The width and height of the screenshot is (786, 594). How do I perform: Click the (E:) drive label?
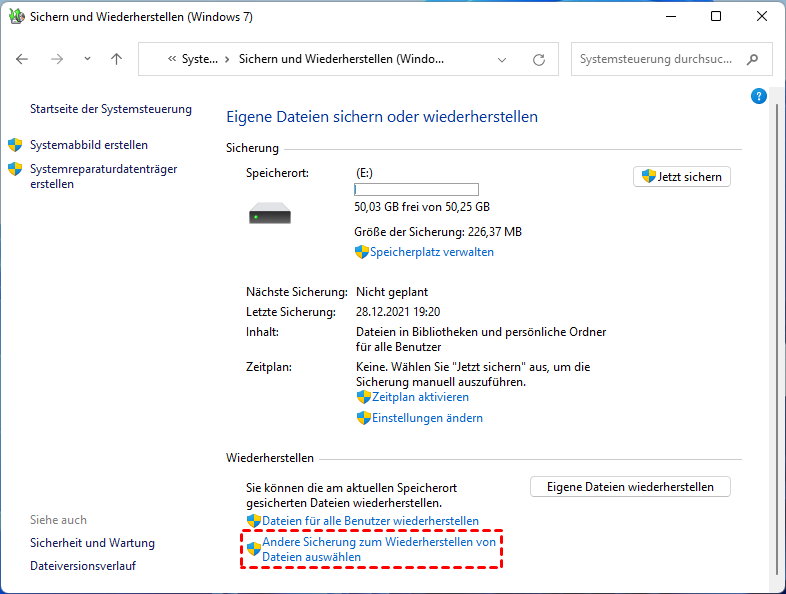click(364, 173)
